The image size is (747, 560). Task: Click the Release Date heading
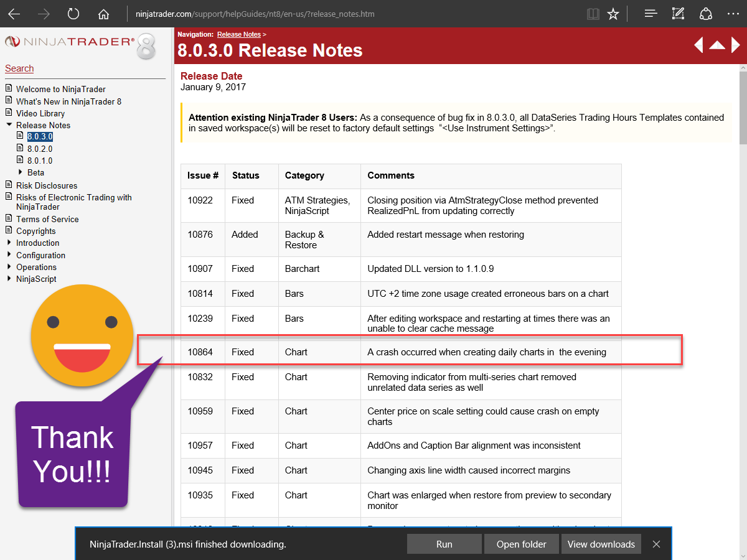[212, 77]
